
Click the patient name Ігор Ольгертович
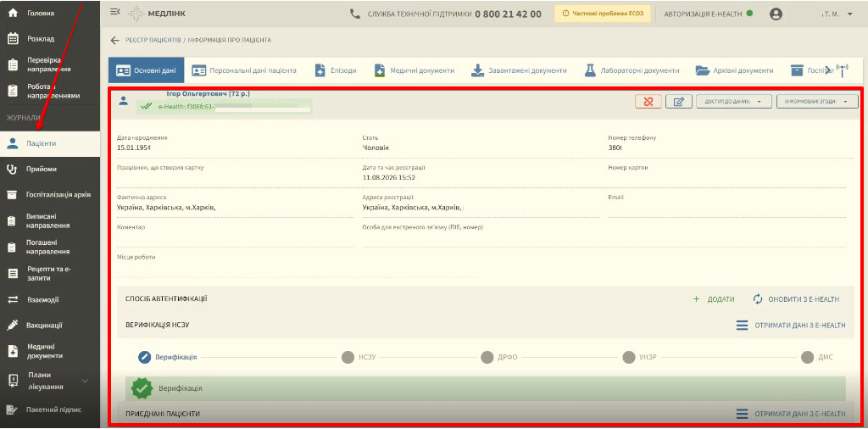[209, 93]
